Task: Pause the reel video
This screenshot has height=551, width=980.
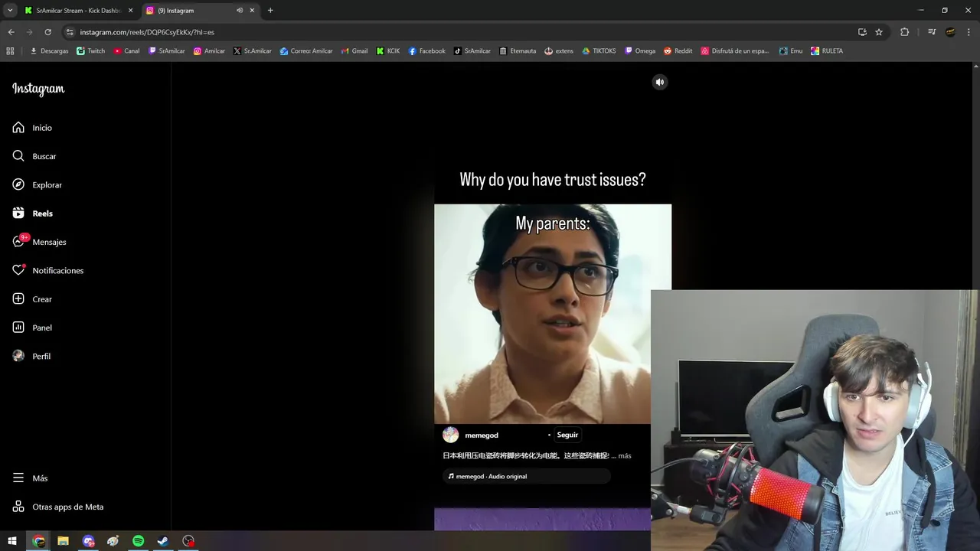Action: point(553,314)
